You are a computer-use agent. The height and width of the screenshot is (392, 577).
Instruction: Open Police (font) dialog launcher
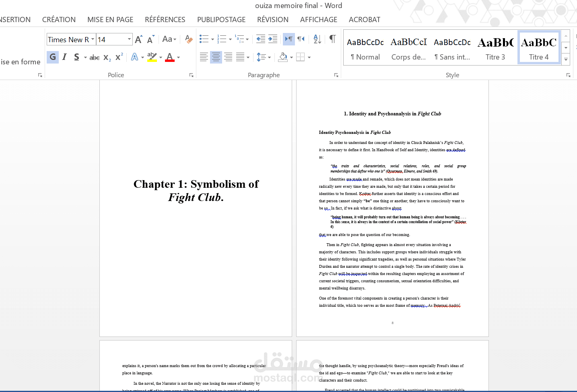click(x=192, y=75)
